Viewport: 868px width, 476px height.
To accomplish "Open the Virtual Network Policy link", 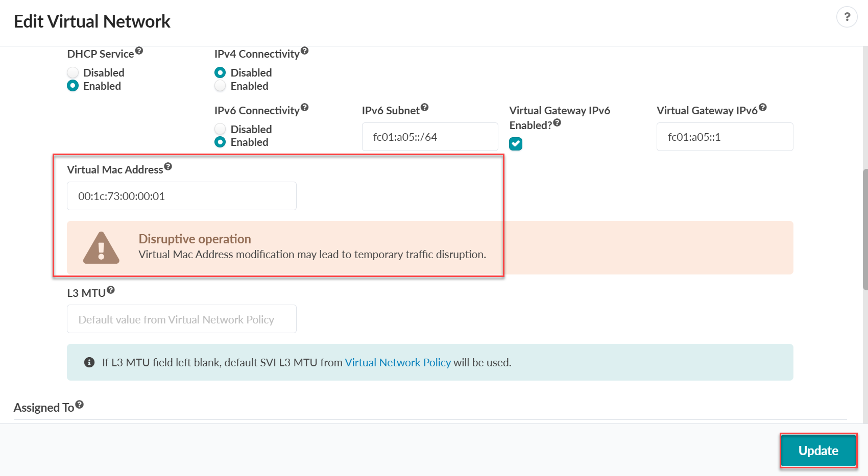I will (398, 362).
